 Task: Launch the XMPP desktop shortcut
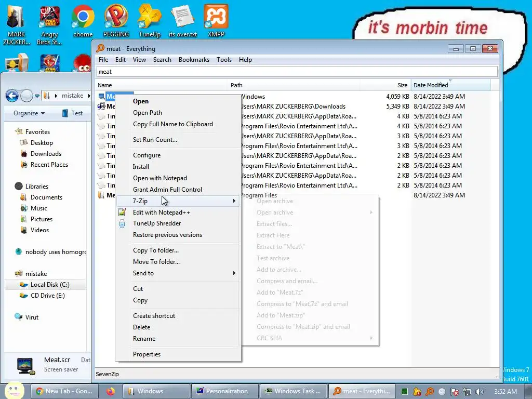click(x=216, y=21)
